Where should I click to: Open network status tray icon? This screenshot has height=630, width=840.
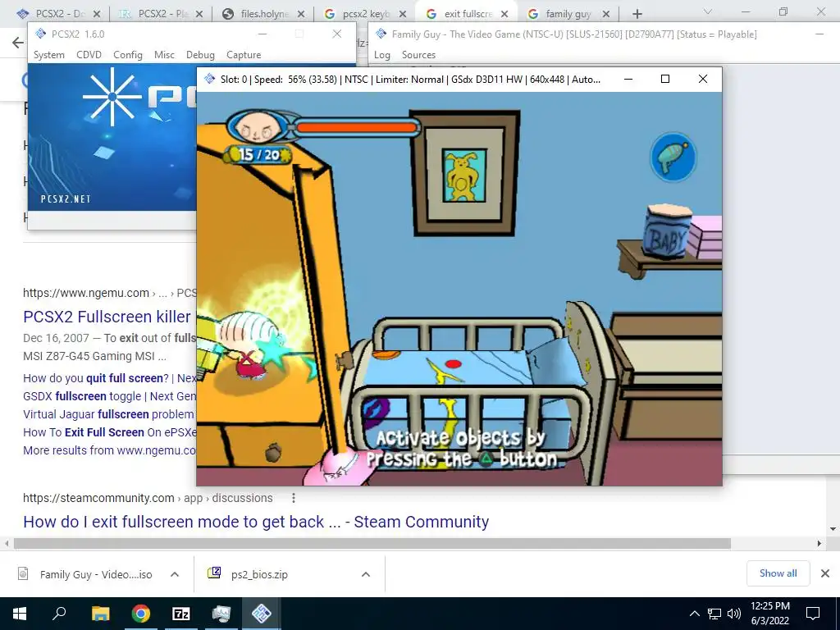[714, 614]
